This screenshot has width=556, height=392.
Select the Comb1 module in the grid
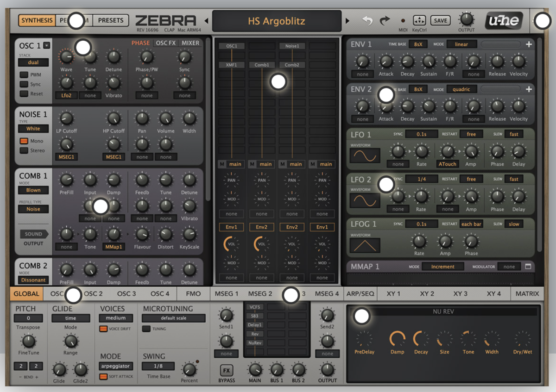(x=262, y=65)
